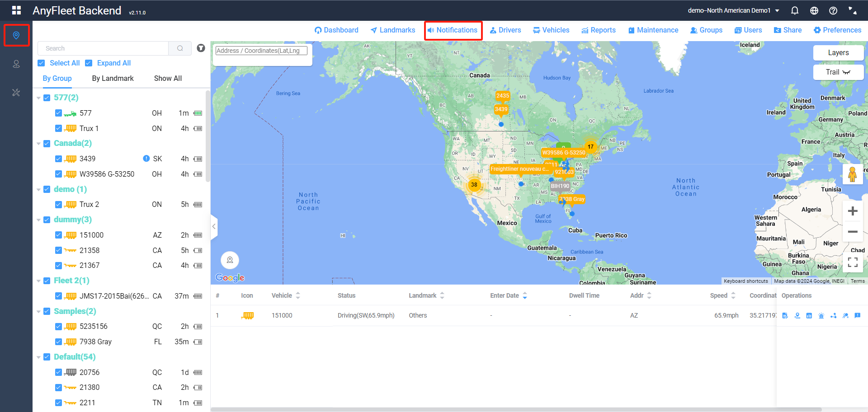This screenshot has width=868, height=412.
Task: Uncheck the Trux 1 vehicle checkbox
Action: 58,128
